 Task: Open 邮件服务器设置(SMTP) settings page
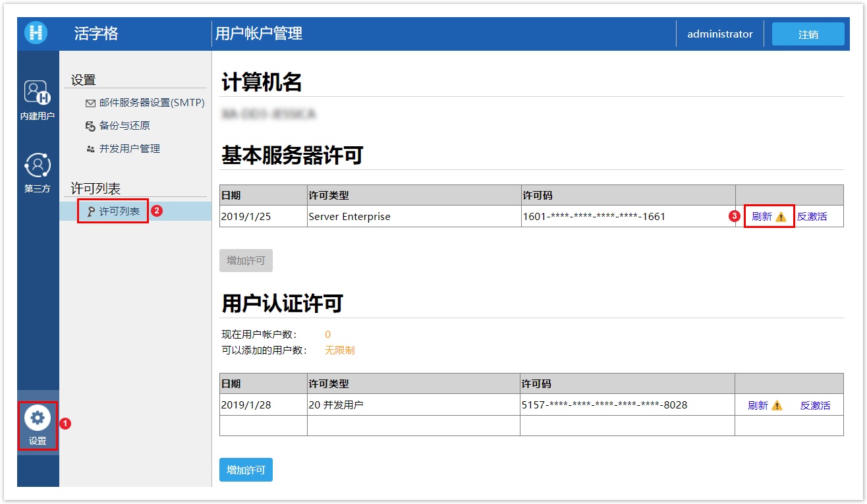pos(152,103)
